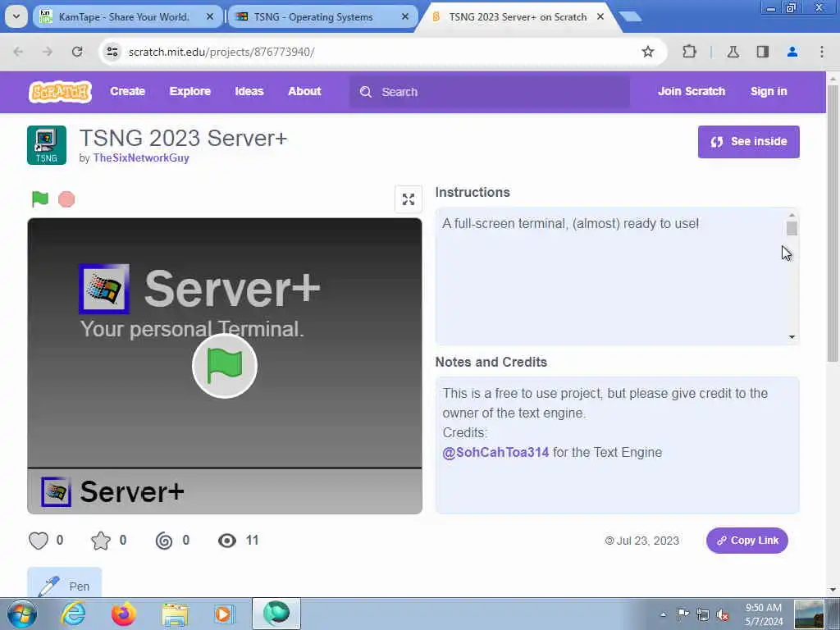The width and height of the screenshot is (840, 630).
Task: Click page scrollbar down arrow
Action: click(833, 590)
